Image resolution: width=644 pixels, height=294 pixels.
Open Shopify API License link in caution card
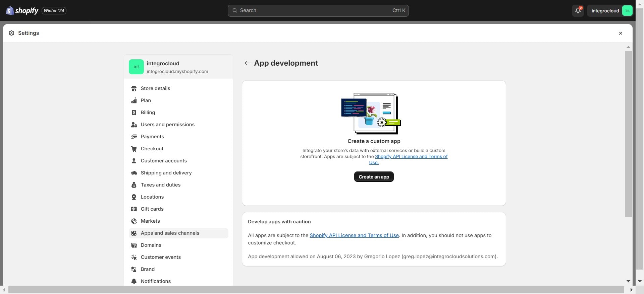pos(354,235)
